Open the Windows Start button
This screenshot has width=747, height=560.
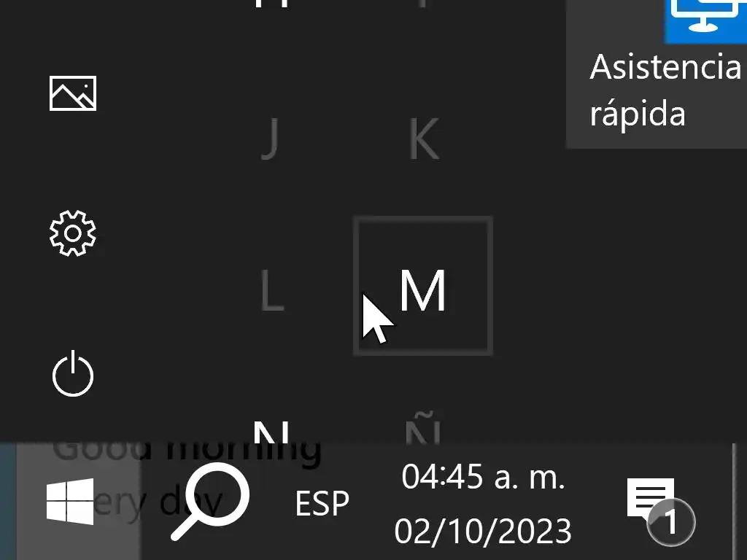point(70,502)
